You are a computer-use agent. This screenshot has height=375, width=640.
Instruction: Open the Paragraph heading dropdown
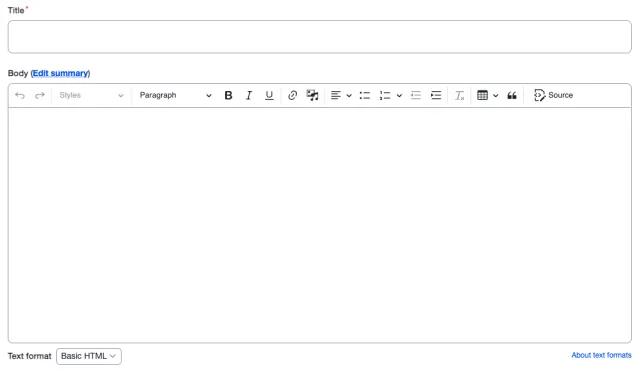pyautogui.click(x=176, y=95)
